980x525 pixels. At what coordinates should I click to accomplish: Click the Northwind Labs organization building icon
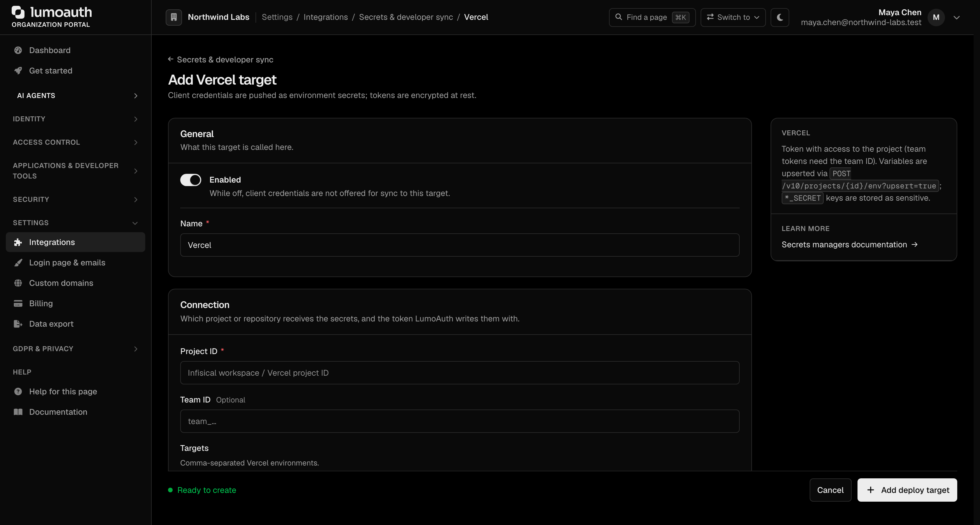tap(174, 17)
